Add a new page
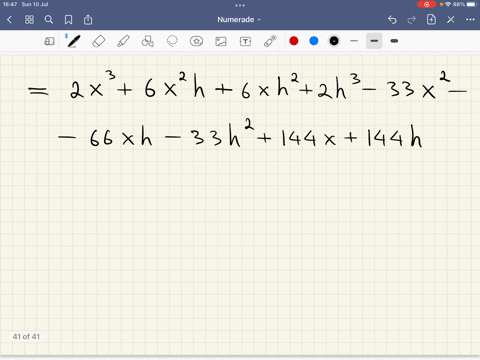 (431, 19)
